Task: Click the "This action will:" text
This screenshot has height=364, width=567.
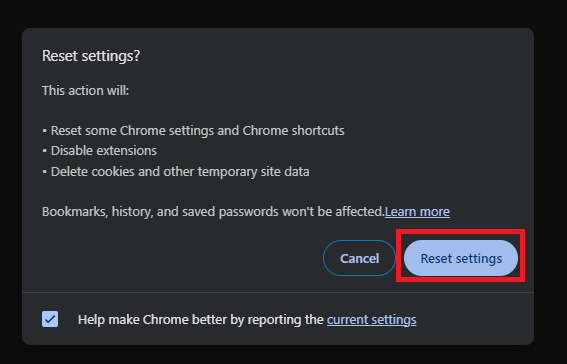Action: tap(85, 90)
